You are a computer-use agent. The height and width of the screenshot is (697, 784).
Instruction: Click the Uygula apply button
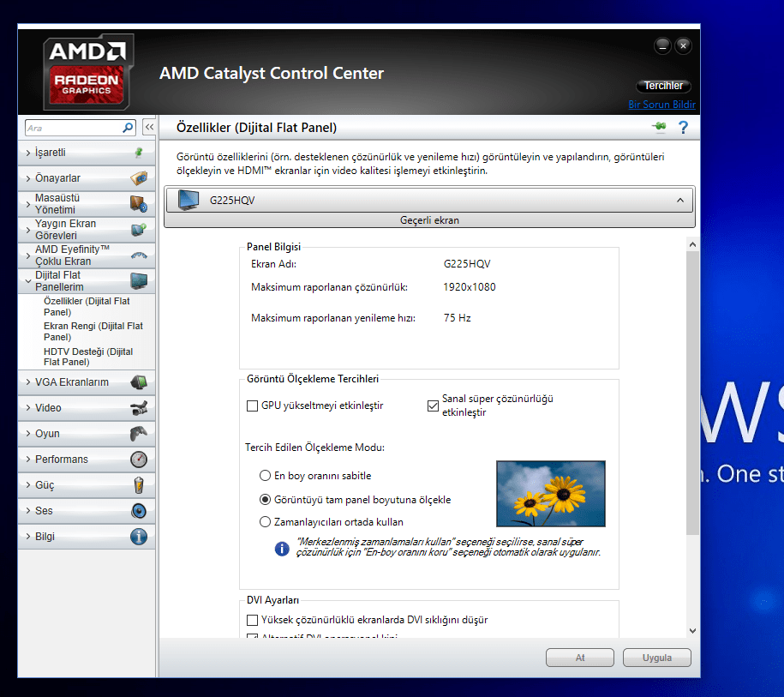pos(657,658)
